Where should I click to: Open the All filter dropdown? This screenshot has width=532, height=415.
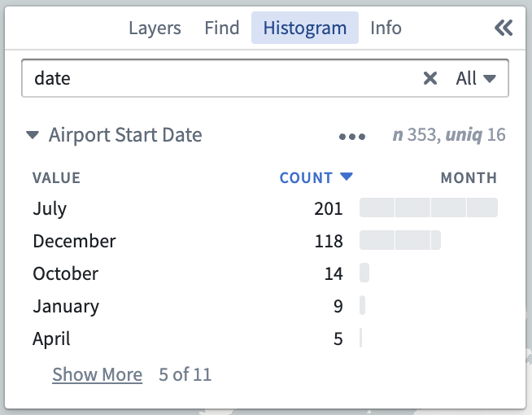point(476,78)
